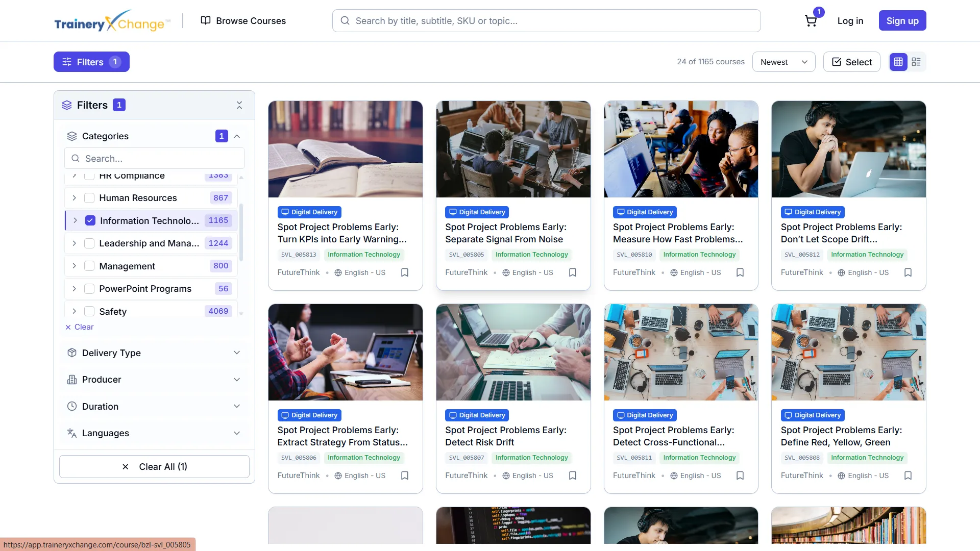Bookmark the Extract Strategy From Status course
The height and width of the screenshot is (551, 980).
(x=405, y=475)
